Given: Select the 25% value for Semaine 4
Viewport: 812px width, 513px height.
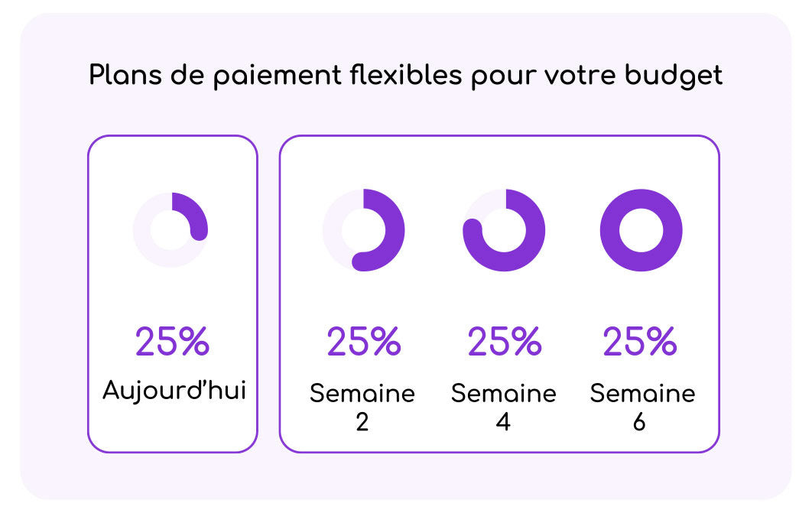Looking at the screenshot, I should [x=504, y=342].
